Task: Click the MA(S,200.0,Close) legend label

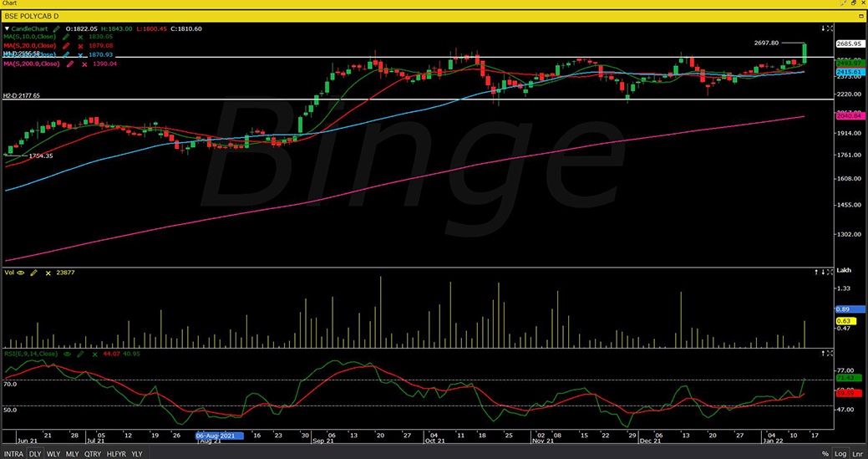Action: (x=32, y=64)
